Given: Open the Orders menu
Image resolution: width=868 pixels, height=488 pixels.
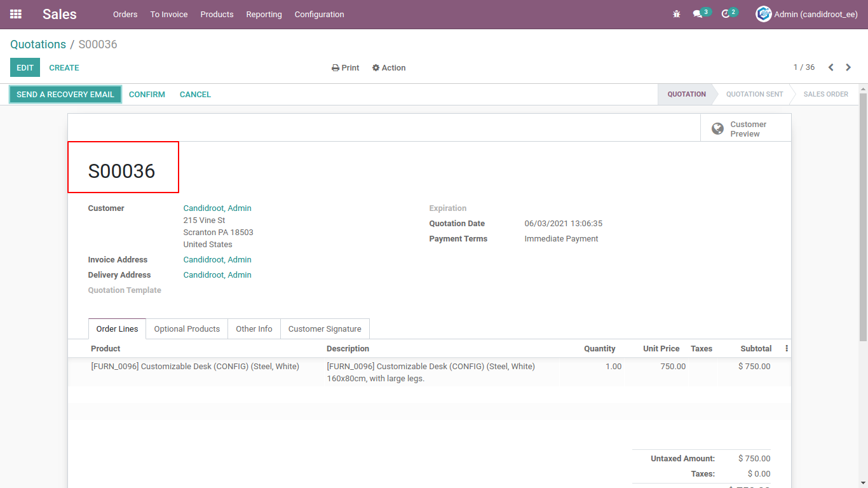Looking at the screenshot, I should tap(125, 14).
